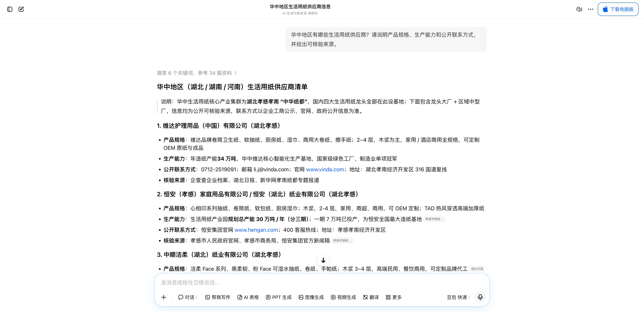Open the 豆包 快速 model dropdown
The image size is (644, 312).
coord(458,297)
